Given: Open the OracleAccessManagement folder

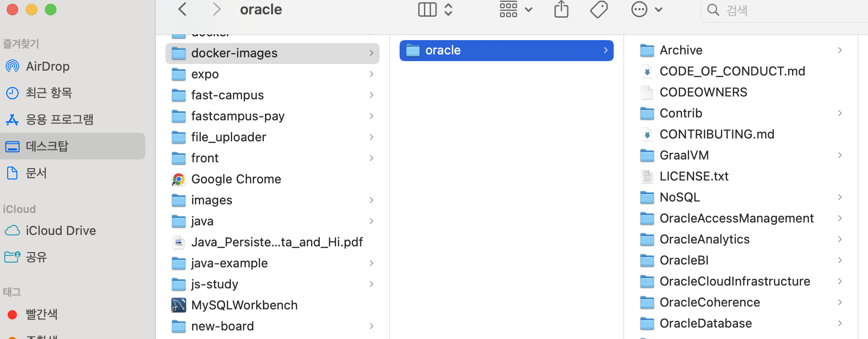Looking at the screenshot, I should click(x=741, y=218).
